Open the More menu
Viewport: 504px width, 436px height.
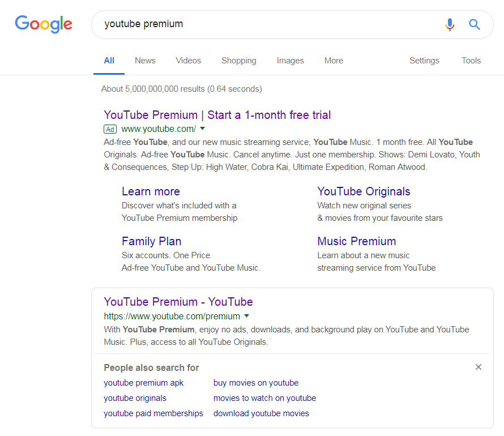tap(334, 61)
